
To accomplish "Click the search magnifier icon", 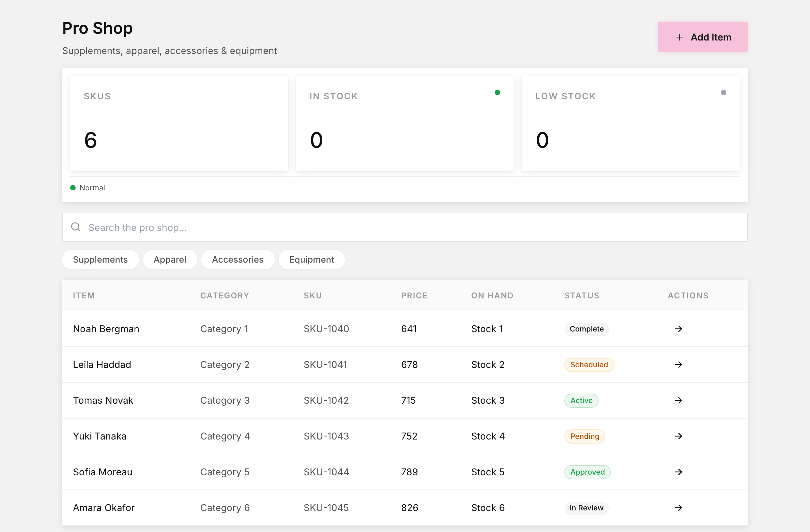I will tap(76, 227).
